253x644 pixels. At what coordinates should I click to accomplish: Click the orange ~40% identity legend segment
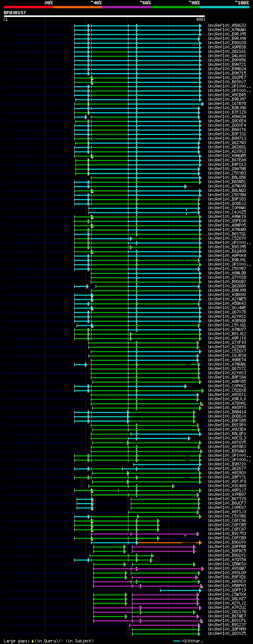(77, 7)
